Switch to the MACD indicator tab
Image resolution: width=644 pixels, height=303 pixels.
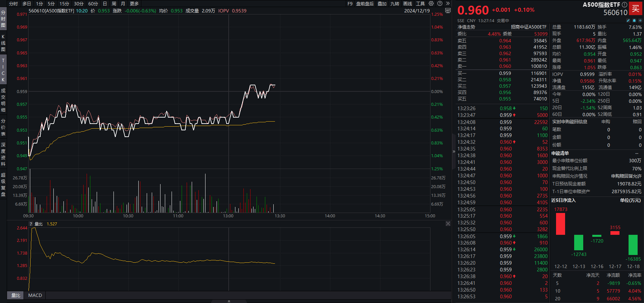[35, 295]
